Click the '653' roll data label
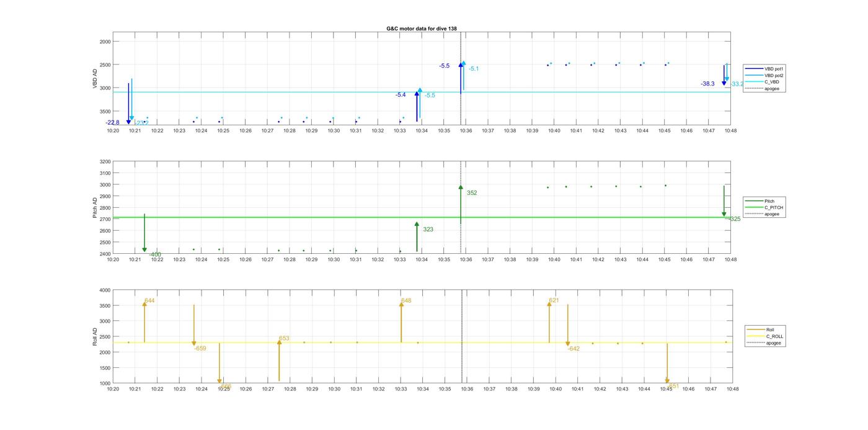Screen dimensions: 868x430 (x=284, y=339)
